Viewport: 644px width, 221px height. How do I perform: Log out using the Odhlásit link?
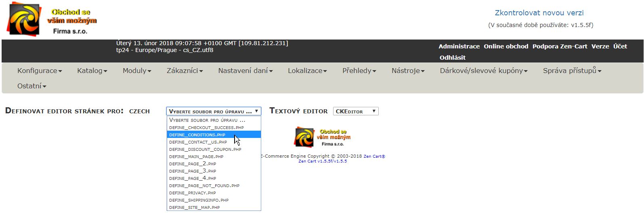tap(452, 58)
